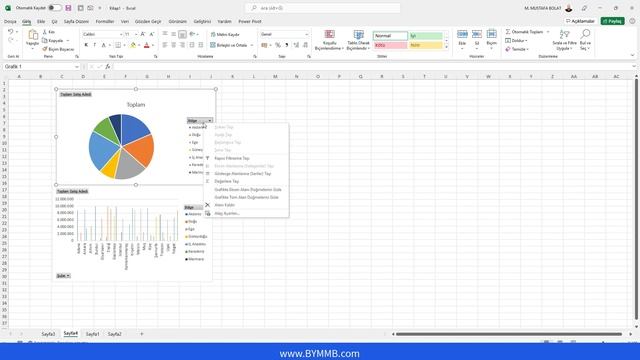Screen dimensions: 640x360
Task: Click the increase font size icon
Action: click(x=143, y=34)
